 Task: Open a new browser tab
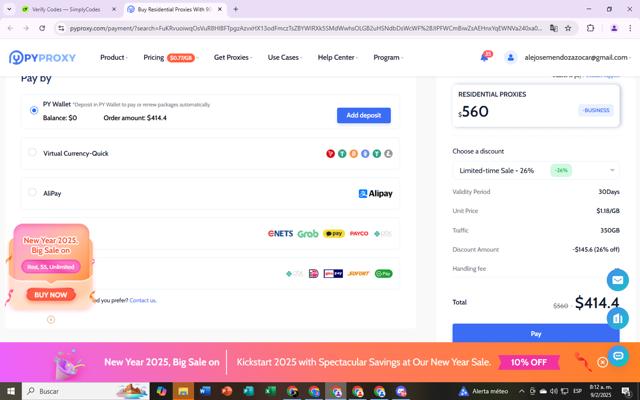236,9
